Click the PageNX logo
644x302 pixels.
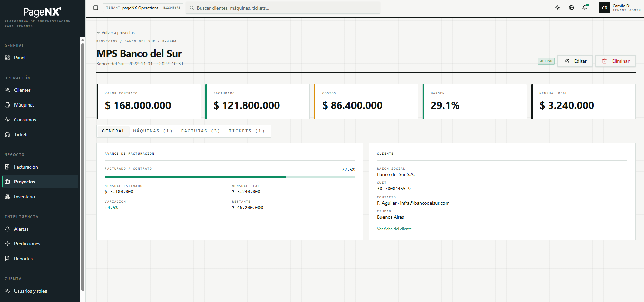click(42, 12)
